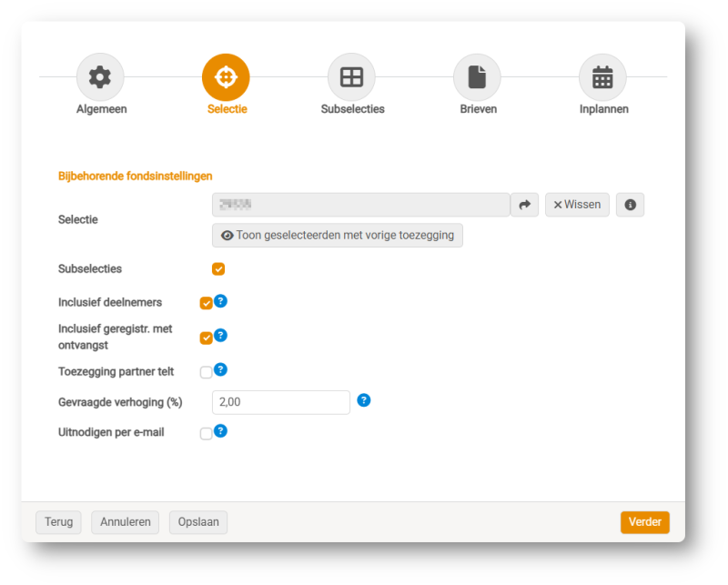The width and height of the screenshot is (728, 585).
Task: Click Toon geselecteerden met vorige toezegging
Action: coord(338,236)
